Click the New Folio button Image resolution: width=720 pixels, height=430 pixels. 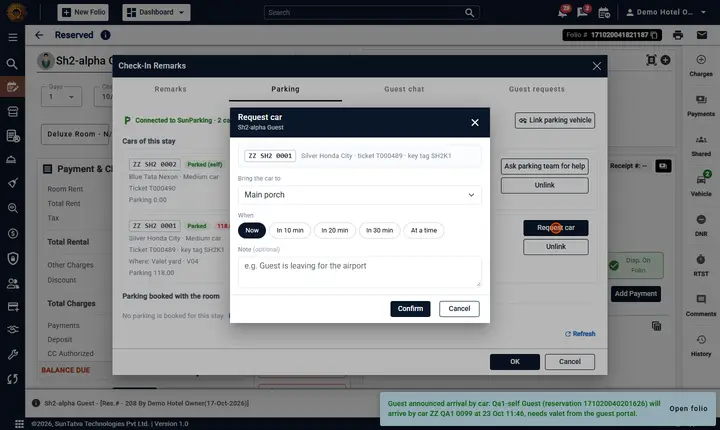click(x=83, y=12)
